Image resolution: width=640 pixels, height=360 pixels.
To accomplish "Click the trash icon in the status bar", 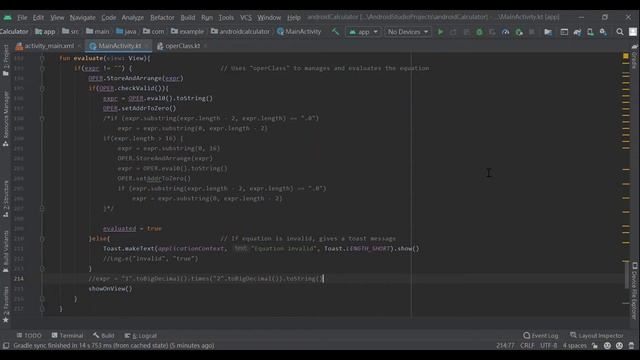I will (x=631, y=346).
